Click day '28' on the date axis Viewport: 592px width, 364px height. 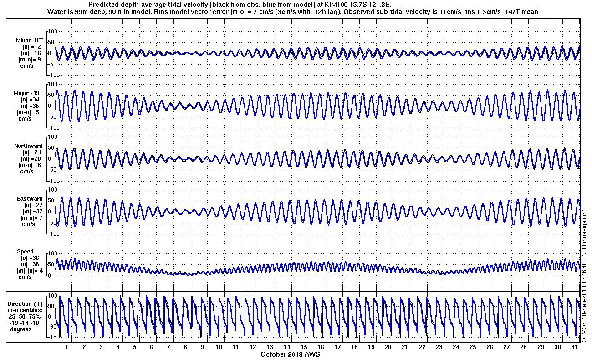point(524,347)
